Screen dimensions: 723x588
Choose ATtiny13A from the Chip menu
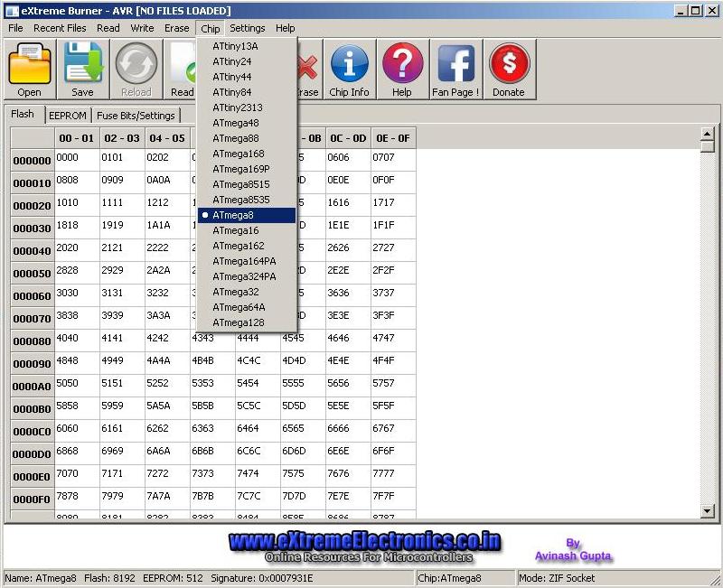point(247,46)
